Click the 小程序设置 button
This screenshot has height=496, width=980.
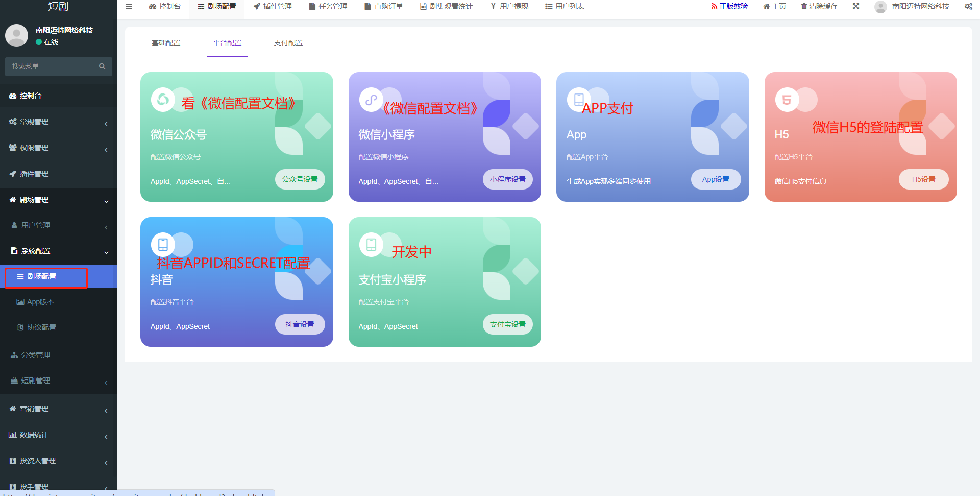508,179
